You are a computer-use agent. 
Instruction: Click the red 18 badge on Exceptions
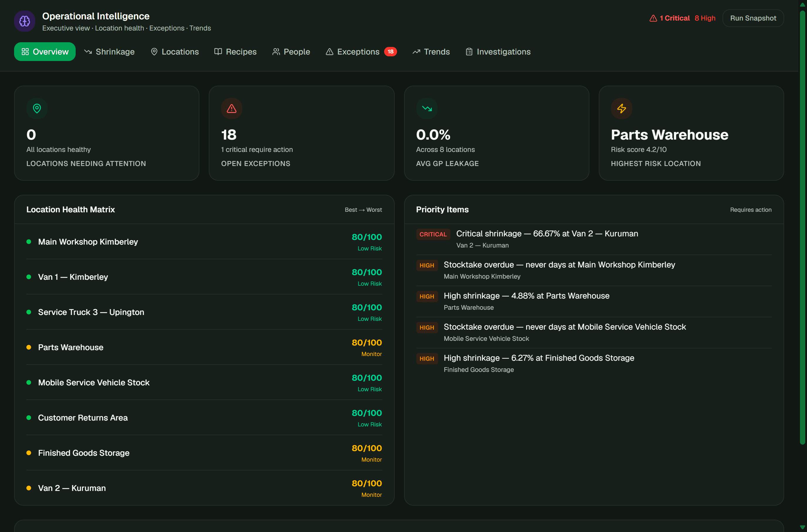(390, 52)
